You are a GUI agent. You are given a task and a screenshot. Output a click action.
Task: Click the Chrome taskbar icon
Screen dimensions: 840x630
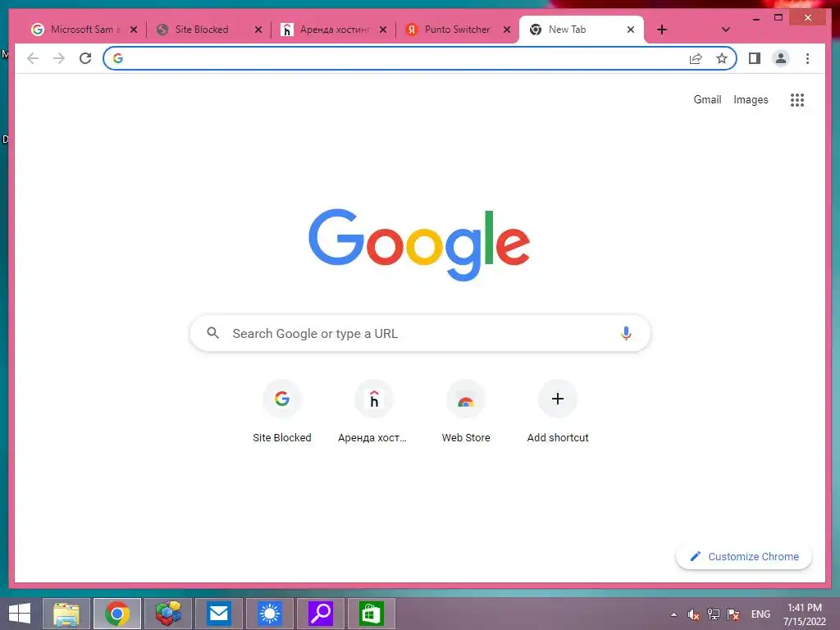coord(116,614)
